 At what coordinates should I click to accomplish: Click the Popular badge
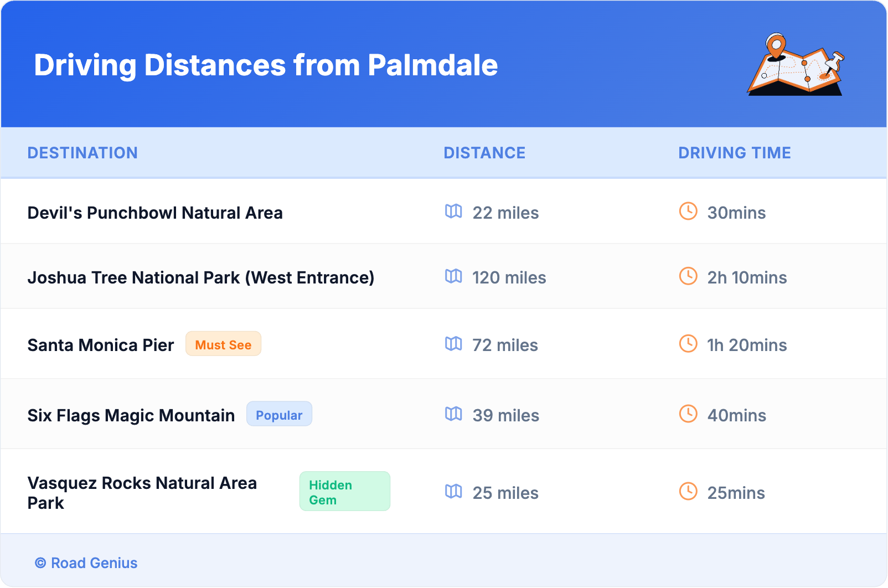[279, 415]
